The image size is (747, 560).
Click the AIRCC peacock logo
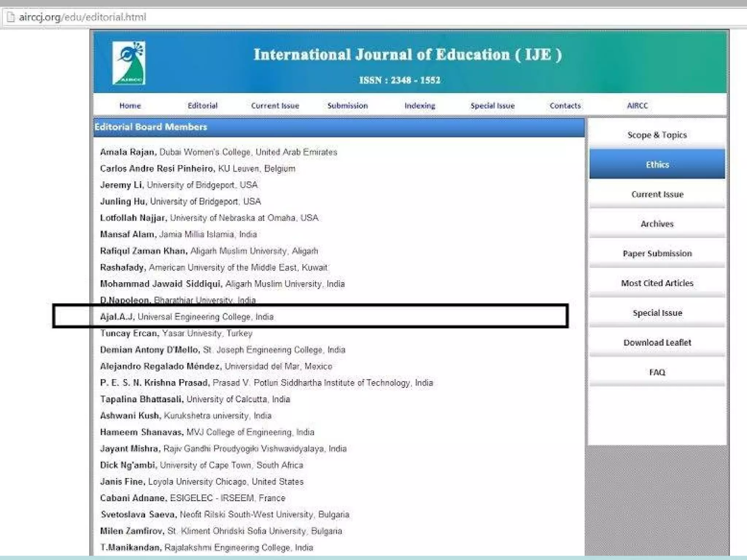128,63
